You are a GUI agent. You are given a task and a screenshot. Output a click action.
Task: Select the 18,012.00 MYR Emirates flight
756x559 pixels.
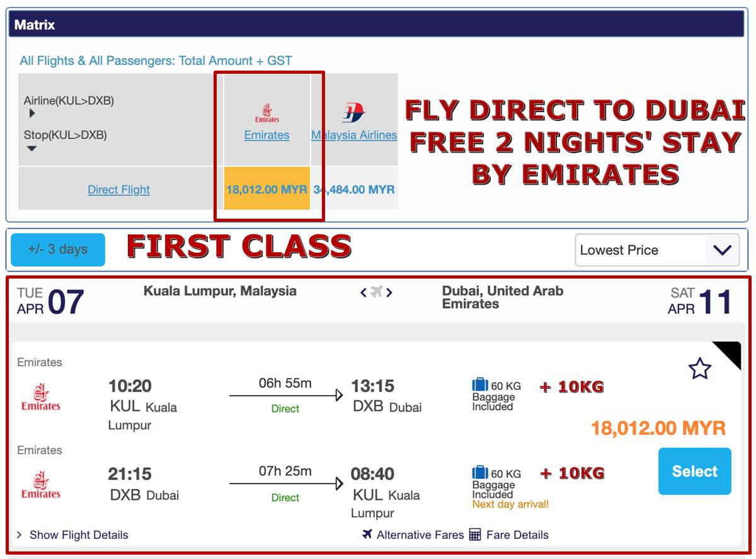[695, 471]
